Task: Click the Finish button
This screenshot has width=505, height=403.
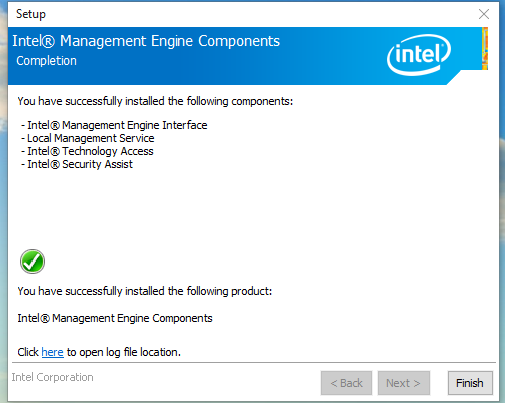Action: pyautogui.click(x=470, y=383)
